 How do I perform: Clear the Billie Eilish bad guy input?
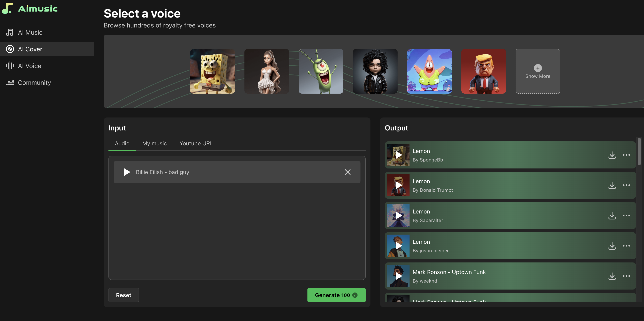348,172
